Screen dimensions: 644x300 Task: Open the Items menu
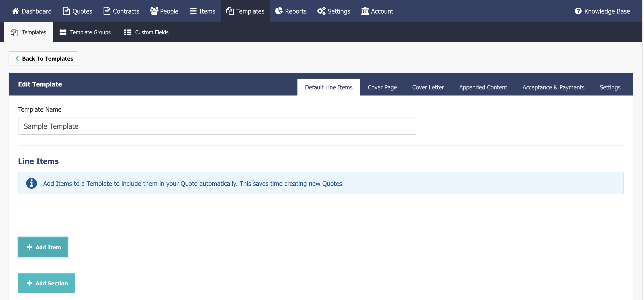click(x=202, y=11)
